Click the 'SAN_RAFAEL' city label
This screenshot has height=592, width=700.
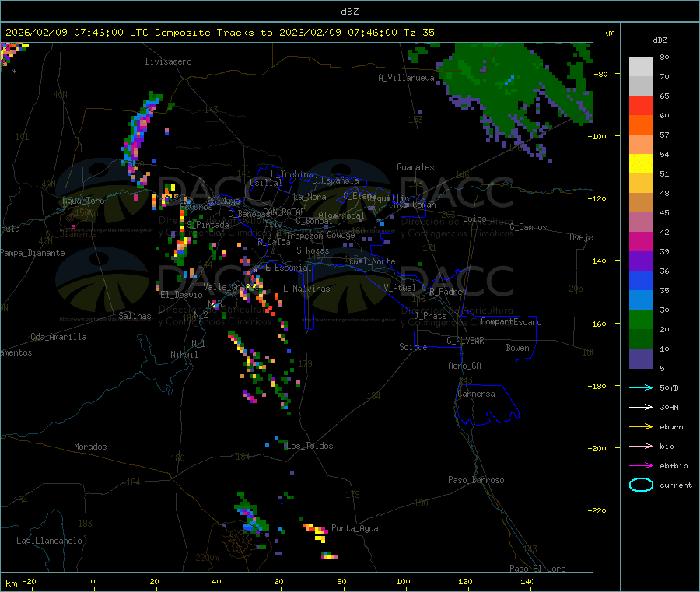coord(285,212)
